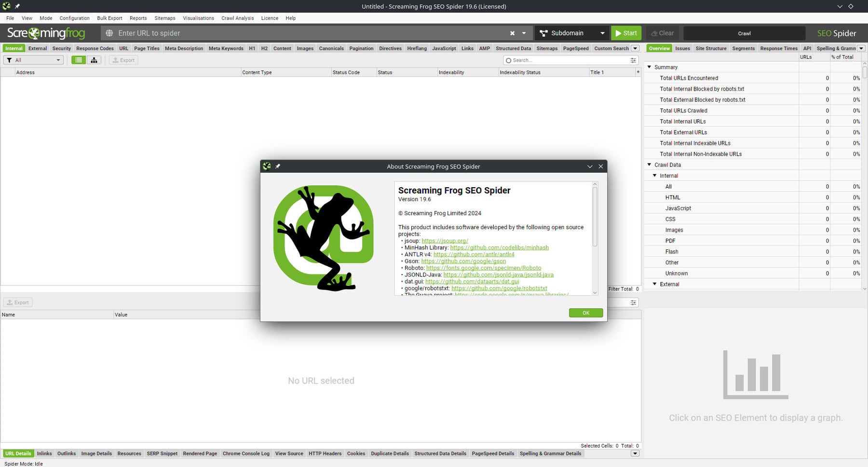
Task: Switch to list view icon
Action: pyautogui.click(x=79, y=60)
